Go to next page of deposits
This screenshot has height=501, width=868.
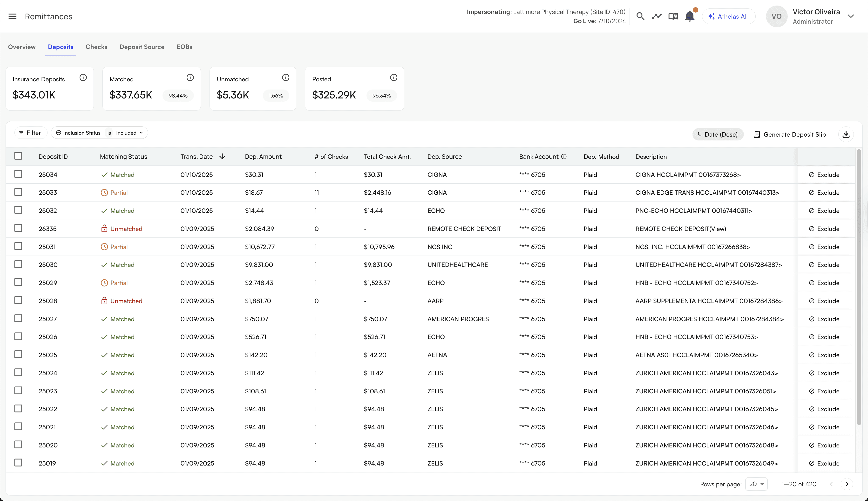tap(847, 484)
